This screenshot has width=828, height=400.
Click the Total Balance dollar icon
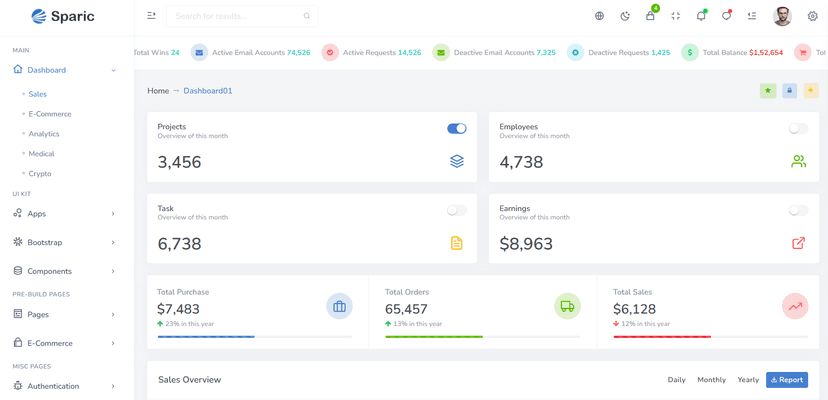pos(690,52)
